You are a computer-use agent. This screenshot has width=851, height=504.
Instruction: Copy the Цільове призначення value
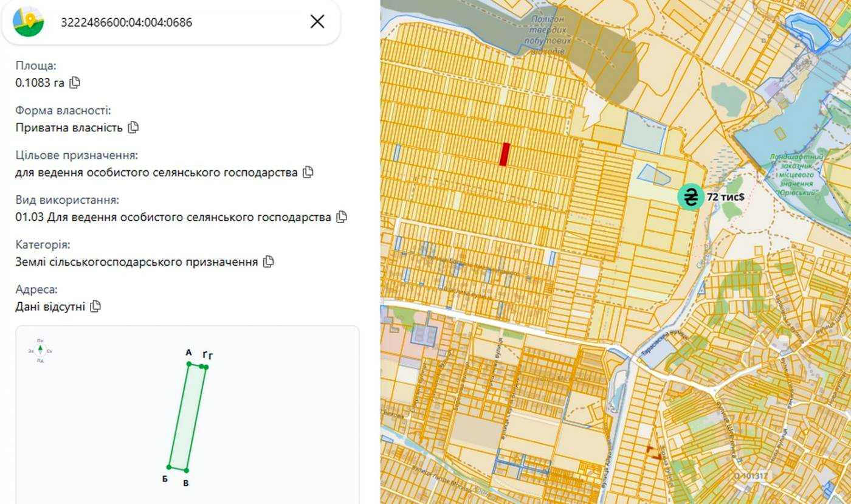tap(308, 172)
